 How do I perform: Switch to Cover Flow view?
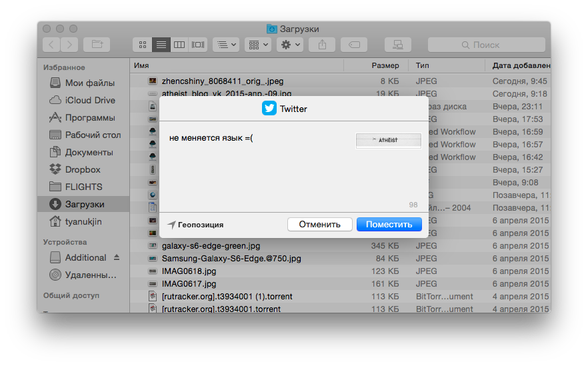click(198, 45)
